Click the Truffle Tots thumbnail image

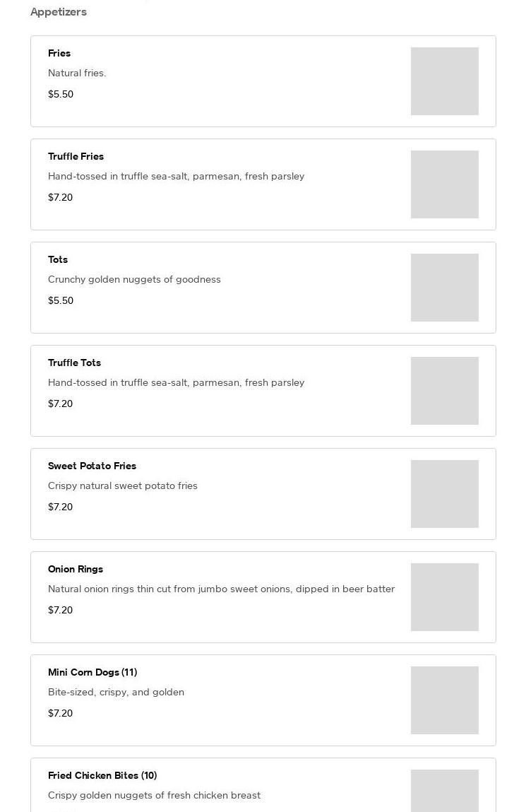point(444,391)
